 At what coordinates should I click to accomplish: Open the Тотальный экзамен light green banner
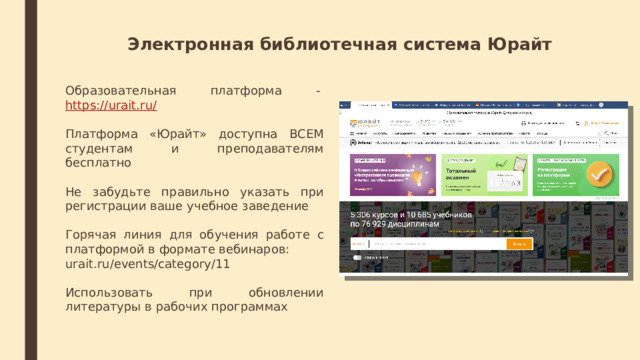click(484, 175)
